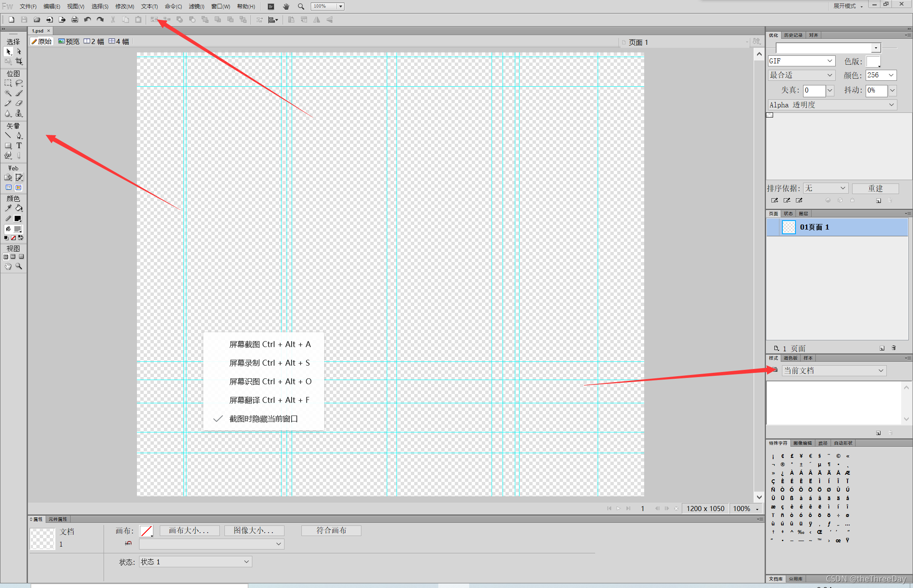Select the Rubber Stamp tool
Screen dimensions: 913x588
coord(19,114)
